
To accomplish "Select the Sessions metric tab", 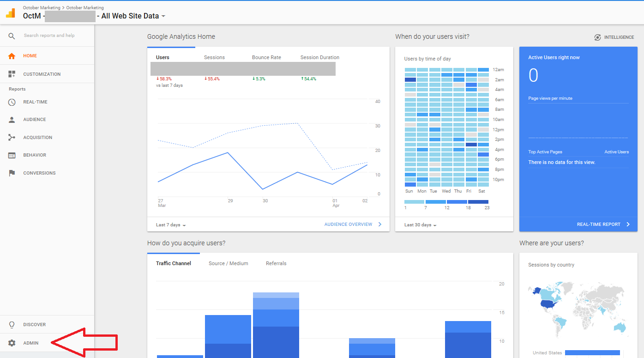I will click(214, 57).
